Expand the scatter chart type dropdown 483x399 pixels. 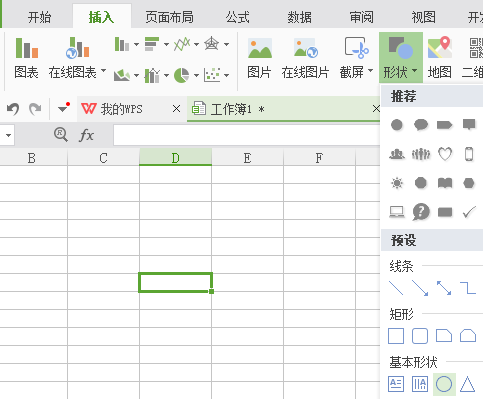pos(226,75)
